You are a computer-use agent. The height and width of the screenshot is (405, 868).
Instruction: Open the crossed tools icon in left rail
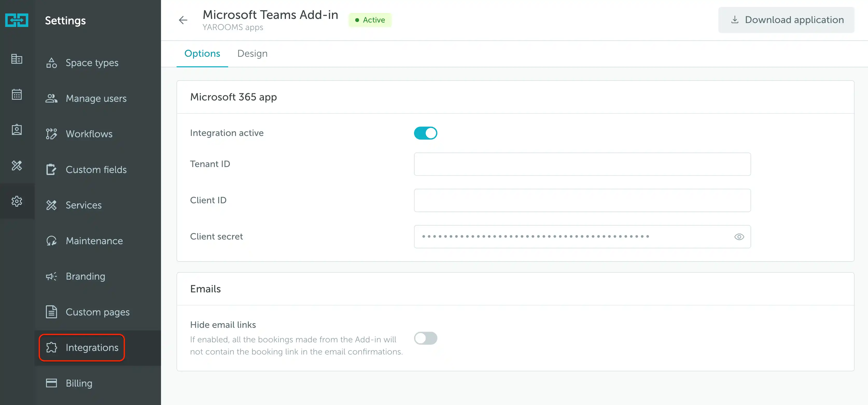17,165
